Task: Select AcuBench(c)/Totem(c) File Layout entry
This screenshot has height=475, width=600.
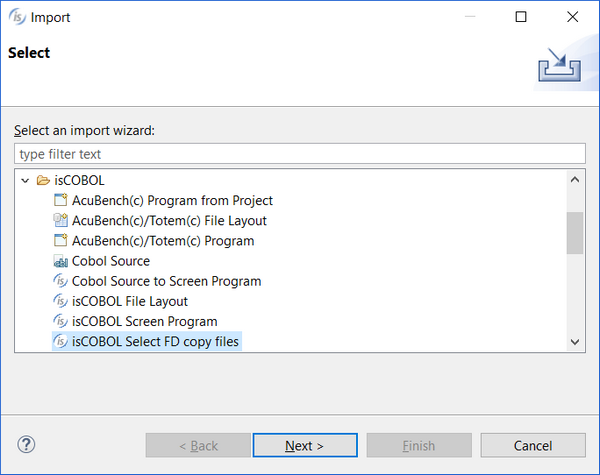Action: pyautogui.click(x=169, y=220)
